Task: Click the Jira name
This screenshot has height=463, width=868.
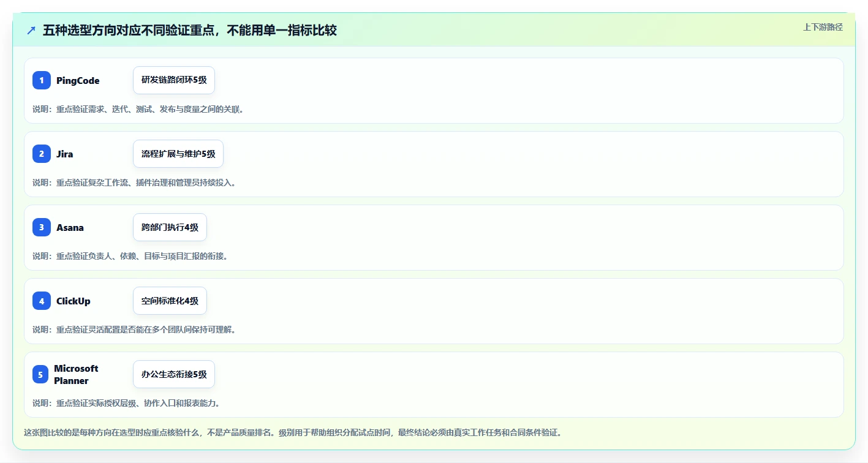Action: (65, 154)
